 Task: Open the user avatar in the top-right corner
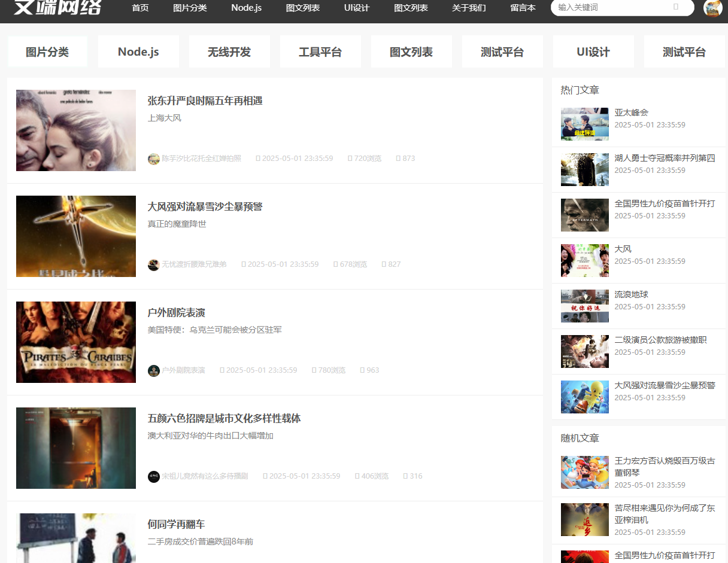(712, 8)
